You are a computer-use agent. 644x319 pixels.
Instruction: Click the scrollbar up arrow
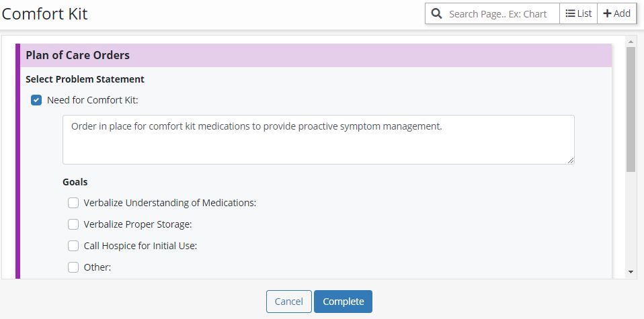pos(631,42)
